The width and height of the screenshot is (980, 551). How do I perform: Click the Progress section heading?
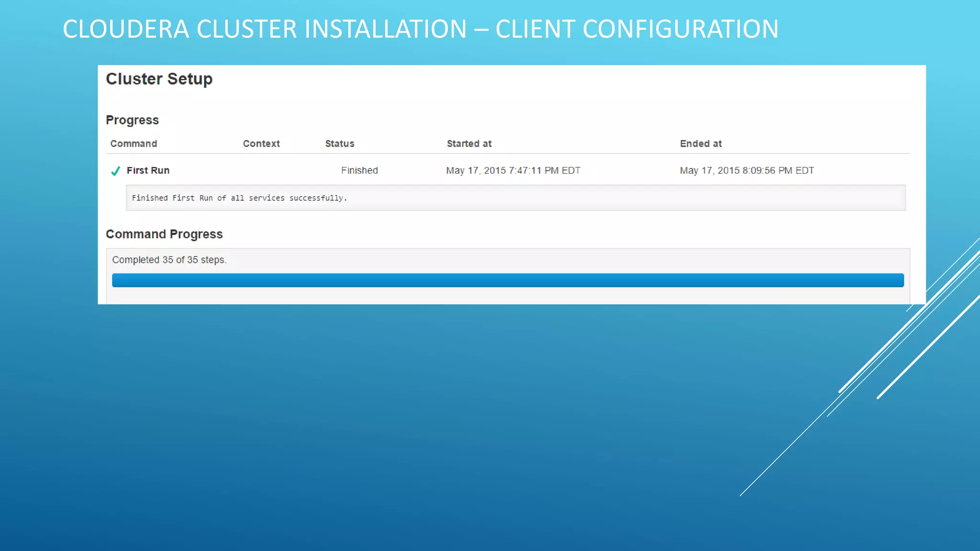[x=132, y=120]
